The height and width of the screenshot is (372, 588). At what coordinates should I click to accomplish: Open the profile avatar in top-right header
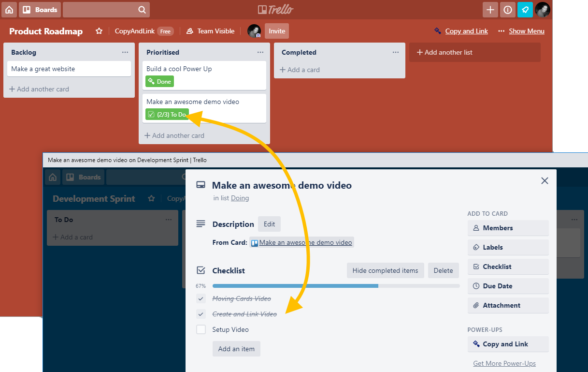543,10
